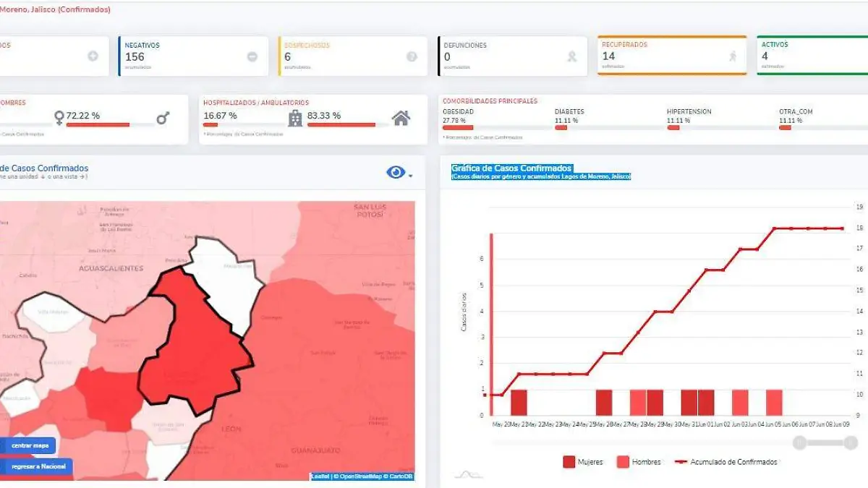Click the 'HOSPITALIZADOS / AMBULATORIOS' heading
The width and height of the screenshot is (868, 488).
[x=256, y=103]
